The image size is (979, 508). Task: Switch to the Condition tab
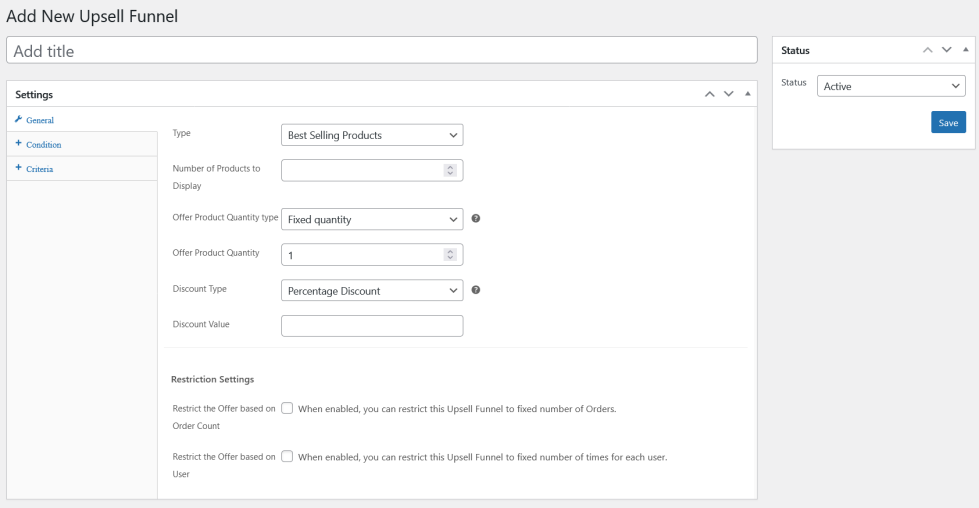pyautogui.click(x=43, y=144)
